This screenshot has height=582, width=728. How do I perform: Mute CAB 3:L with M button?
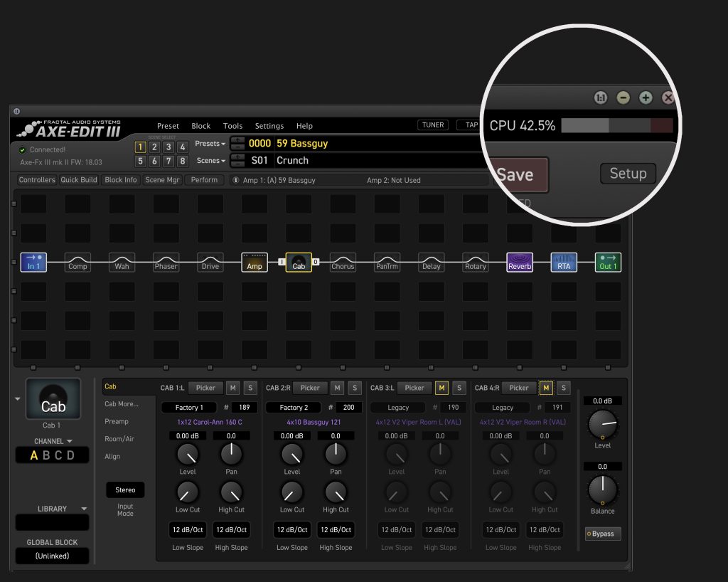[x=441, y=388]
